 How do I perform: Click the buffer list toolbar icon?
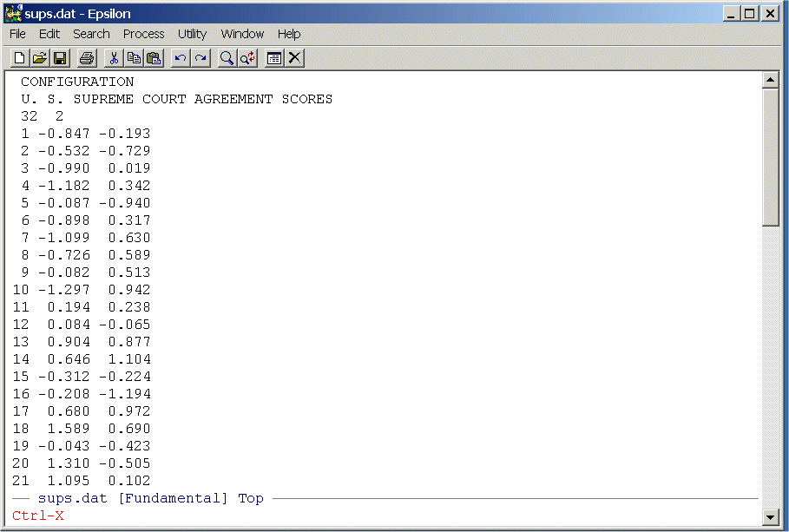click(274, 58)
